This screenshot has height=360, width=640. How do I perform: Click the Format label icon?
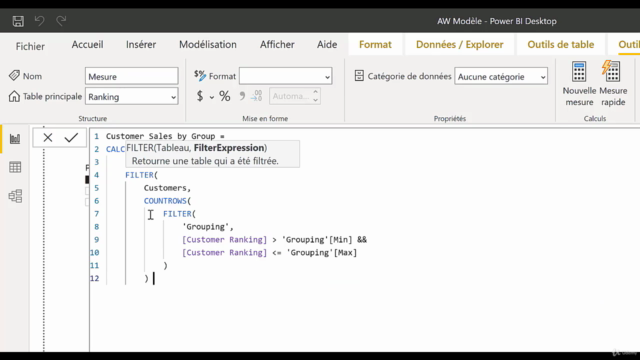[x=200, y=75]
